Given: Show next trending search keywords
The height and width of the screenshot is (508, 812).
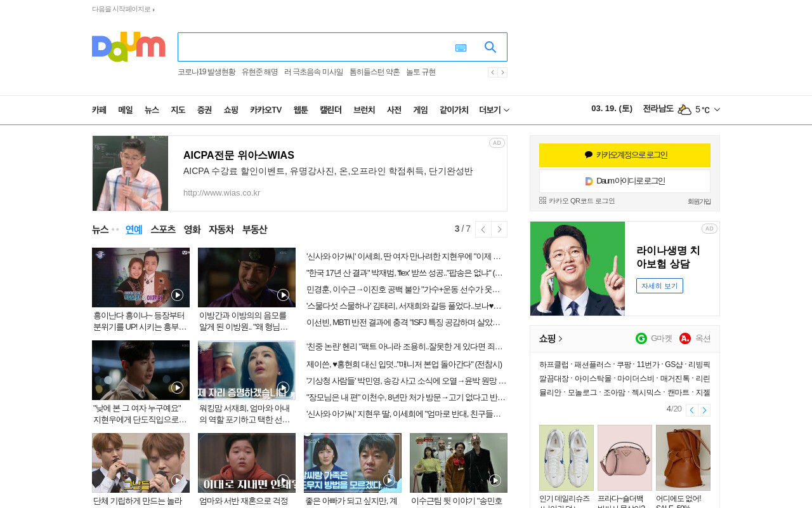Looking at the screenshot, I should coord(502,72).
